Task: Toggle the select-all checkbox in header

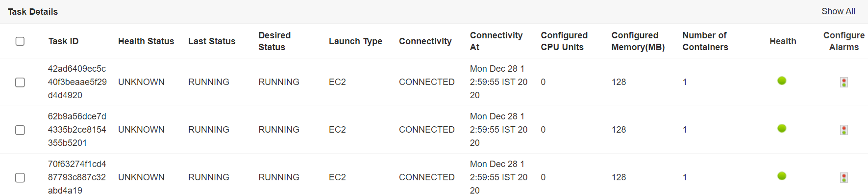Action: pyautogui.click(x=20, y=41)
